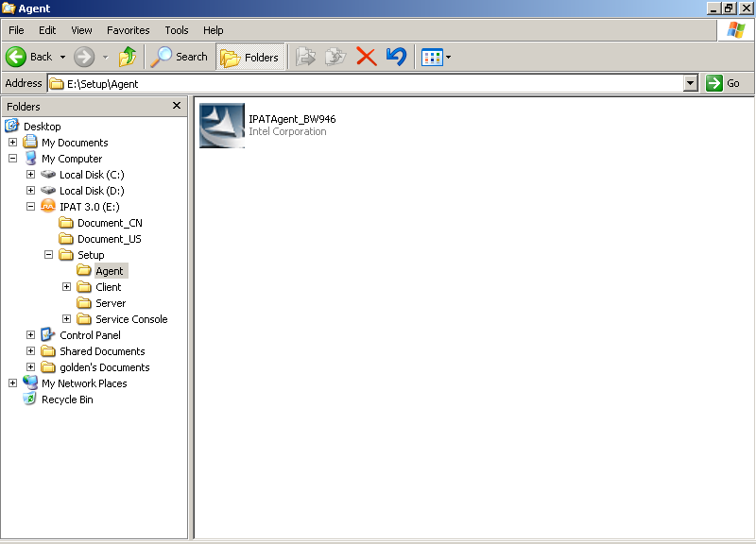The height and width of the screenshot is (544, 756).
Task: Click the red Delete icon
Action: [367, 57]
